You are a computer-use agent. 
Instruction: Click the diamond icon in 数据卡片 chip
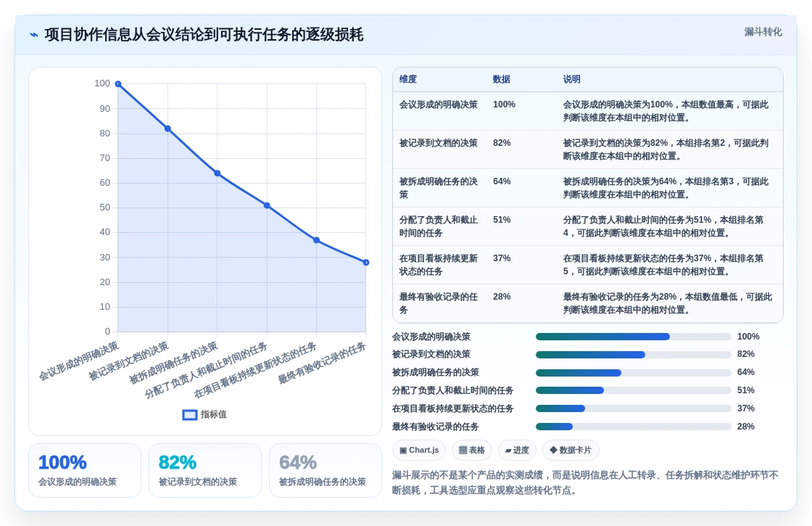pos(553,450)
